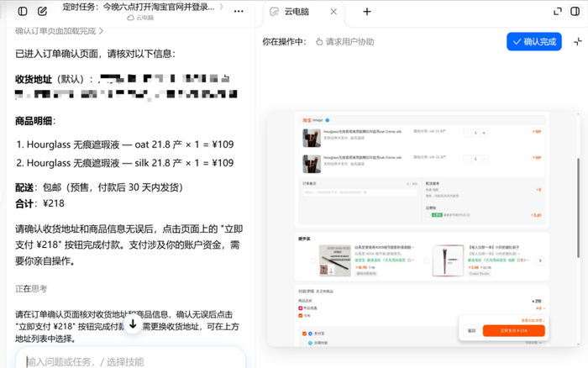This screenshot has width=588, height=368.
Task: Toggle the right side panel layout icon
Action: click(575, 11)
